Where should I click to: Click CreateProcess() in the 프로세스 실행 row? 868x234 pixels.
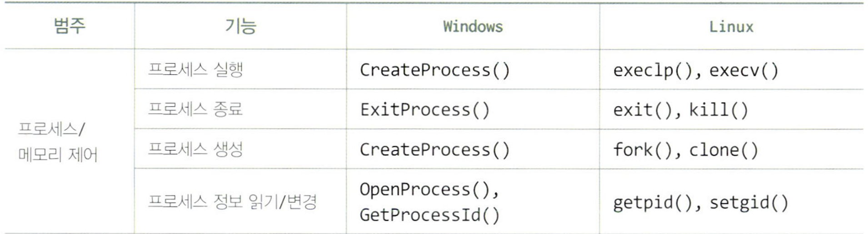pos(434,70)
